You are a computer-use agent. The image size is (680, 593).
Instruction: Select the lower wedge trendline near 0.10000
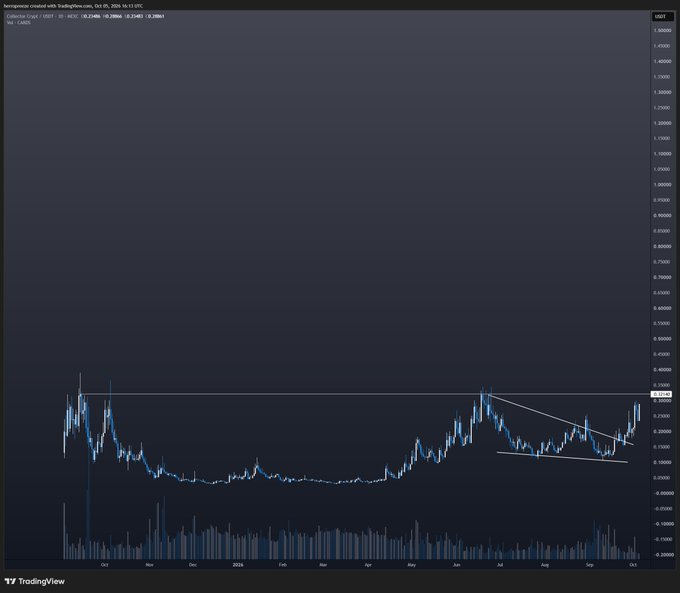[562, 457]
